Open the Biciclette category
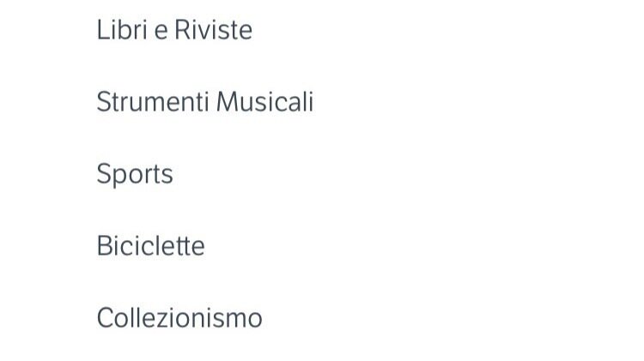The height and width of the screenshot is (361, 644). tap(150, 246)
